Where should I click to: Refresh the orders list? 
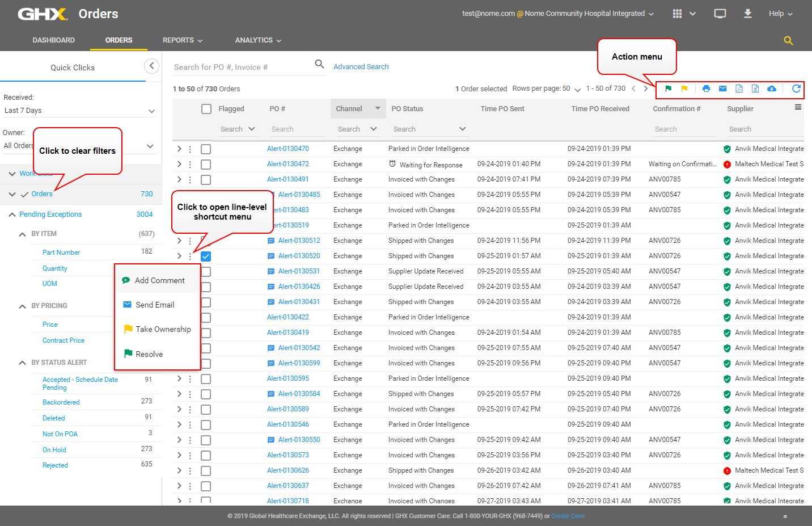pos(796,89)
